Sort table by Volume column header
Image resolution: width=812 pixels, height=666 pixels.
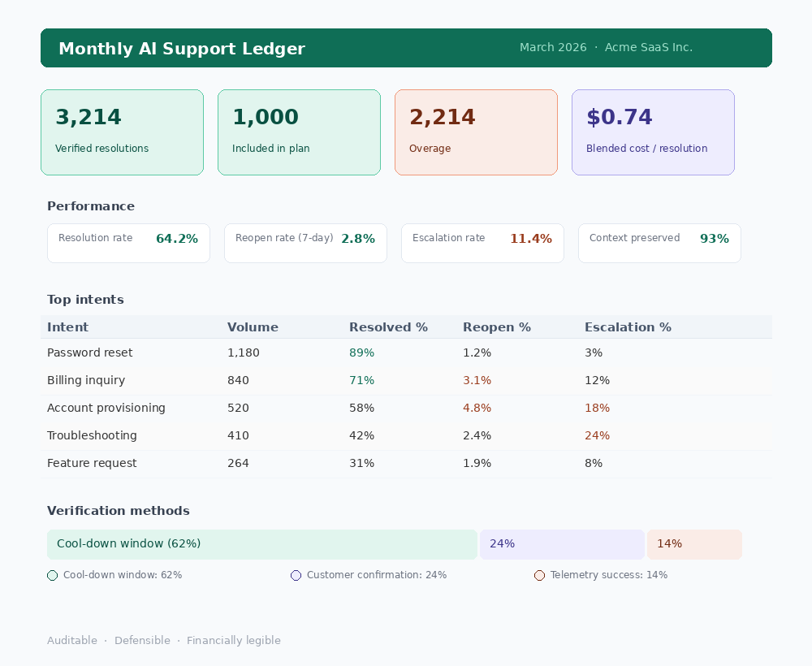click(253, 327)
